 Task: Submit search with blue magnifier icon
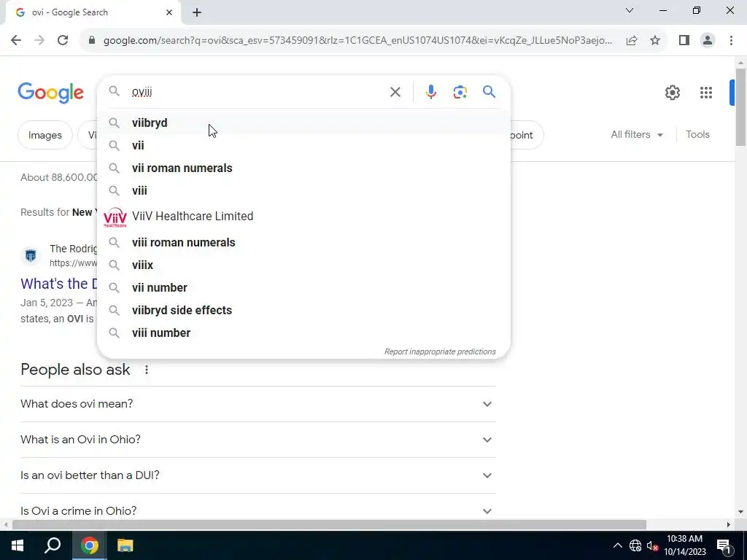[489, 91]
